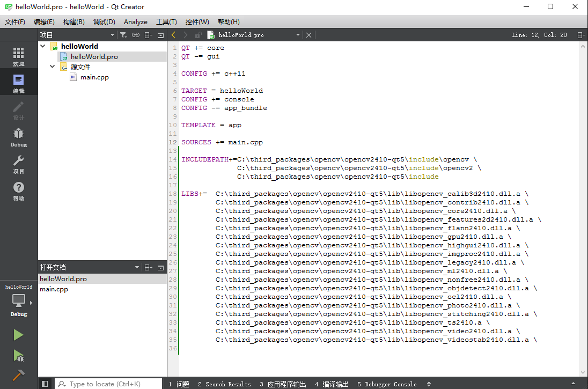Open the Design mode icon

coord(18,110)
